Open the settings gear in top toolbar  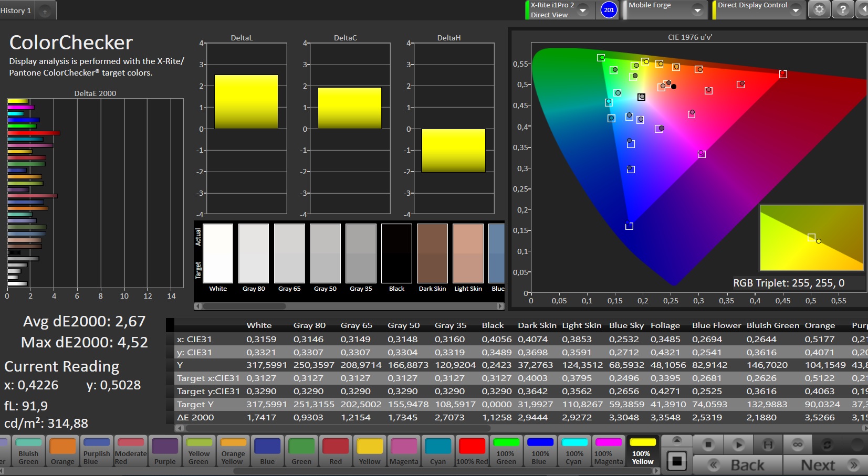coord(819,10)
